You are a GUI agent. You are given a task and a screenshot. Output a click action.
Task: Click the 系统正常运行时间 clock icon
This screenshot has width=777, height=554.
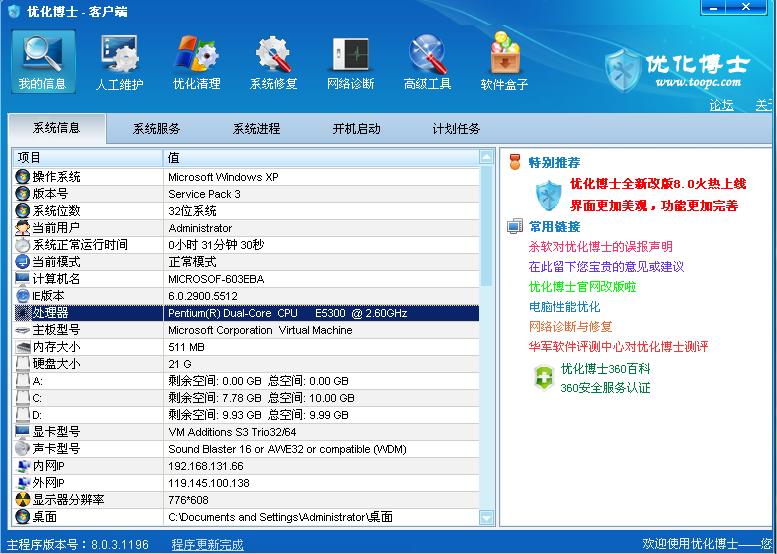(22, 245)
